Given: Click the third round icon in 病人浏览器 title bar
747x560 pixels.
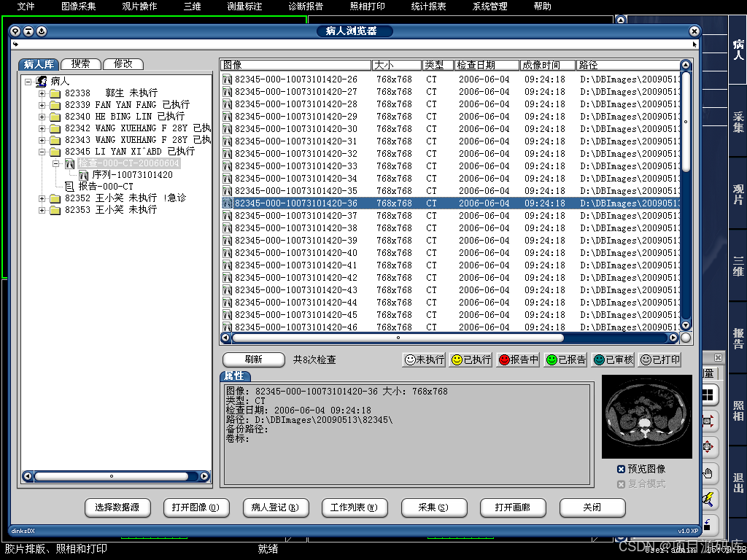Looking at the screenshot, I should tap(42, 31).
